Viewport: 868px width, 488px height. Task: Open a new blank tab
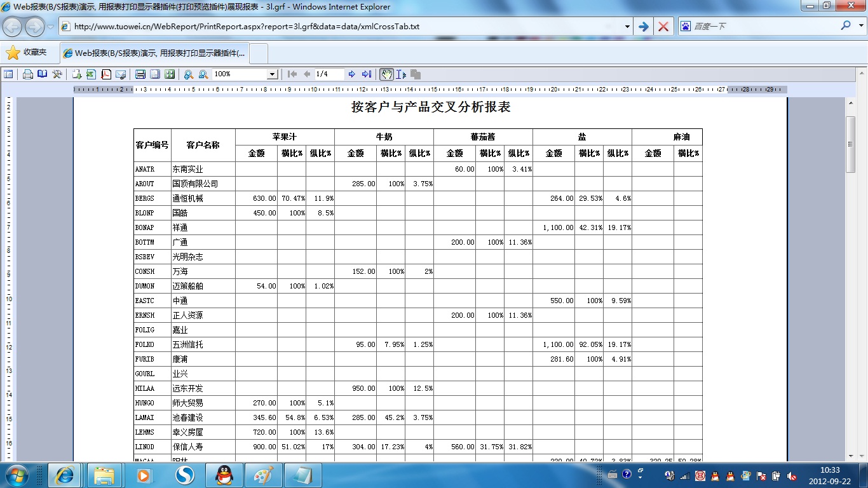[x=259, y=53]
